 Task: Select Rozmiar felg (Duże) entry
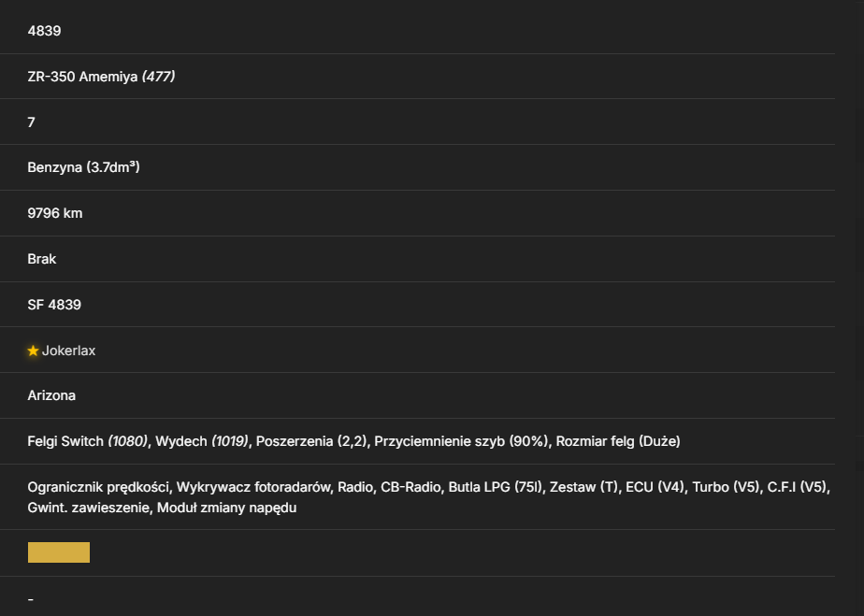coord(618,441)
